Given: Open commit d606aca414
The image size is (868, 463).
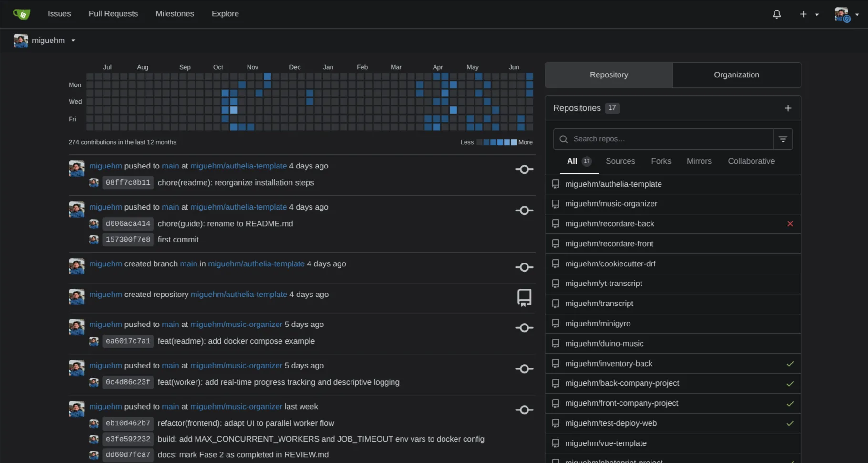Looking at the screenshot, I should click(x=128, y=224).
